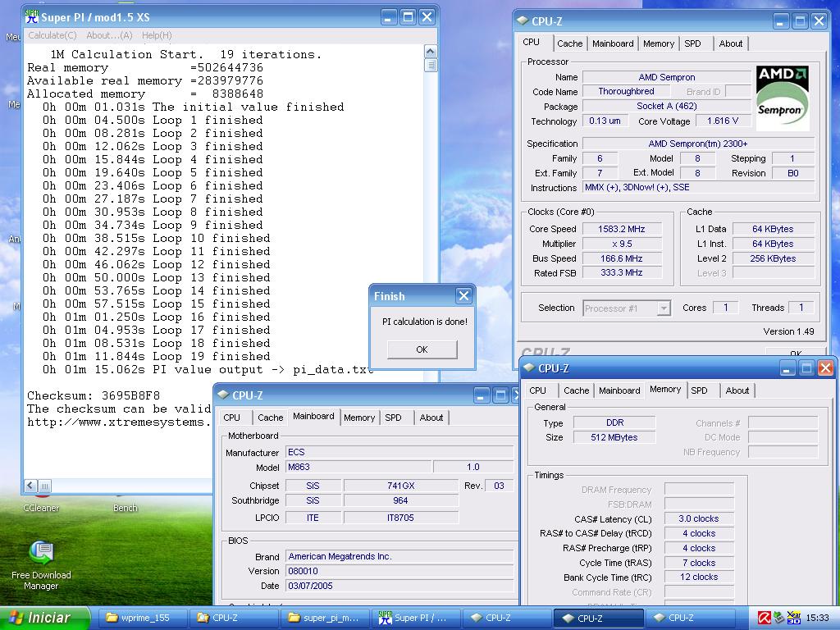Click line Loop 19 finished in Super PI
This screenshot has height=630, width=840.
pos(156,357)
